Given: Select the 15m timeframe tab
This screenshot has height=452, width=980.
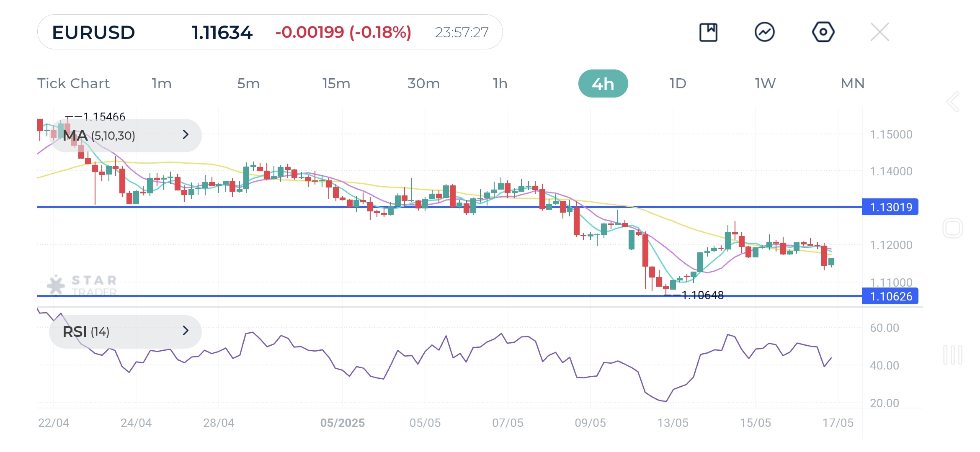Looking at the screenshot, I should (x=336, y=83).
